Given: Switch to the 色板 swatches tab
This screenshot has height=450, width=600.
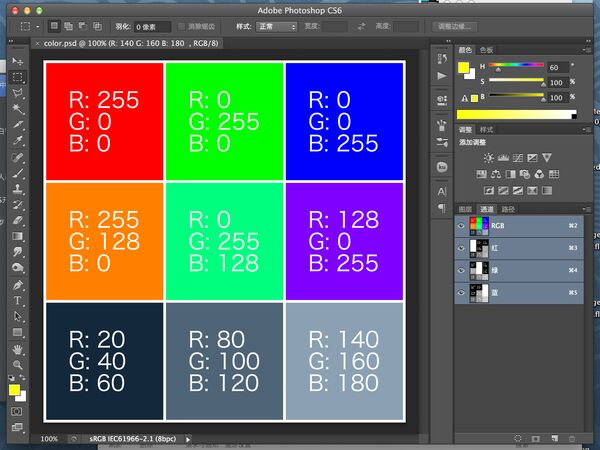Looking at the screenshot, I should (x=487, y=48).
